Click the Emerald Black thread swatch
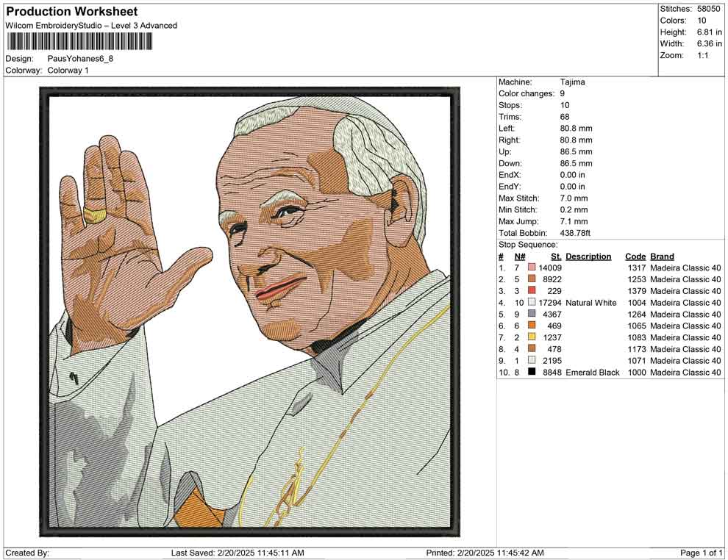 point(532,372)
